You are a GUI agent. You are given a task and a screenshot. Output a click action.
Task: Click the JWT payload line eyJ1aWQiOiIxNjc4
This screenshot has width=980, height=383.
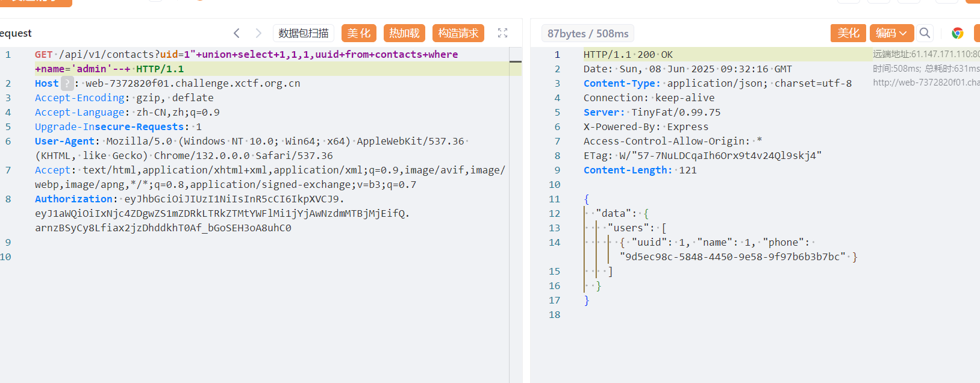(x=222, y=213)
